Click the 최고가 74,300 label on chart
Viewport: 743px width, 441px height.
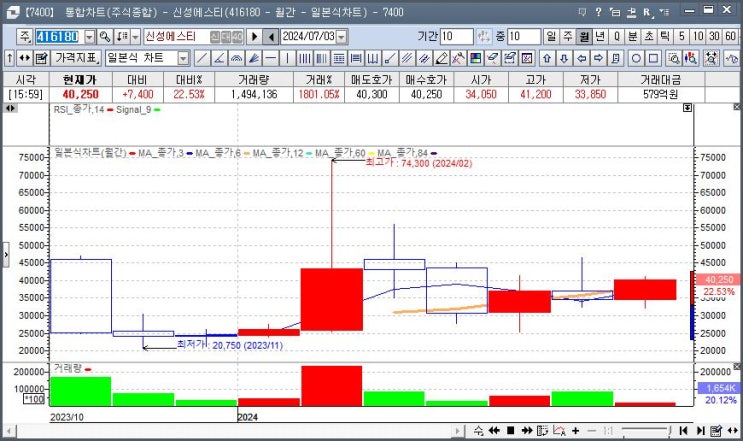[419, 163]
